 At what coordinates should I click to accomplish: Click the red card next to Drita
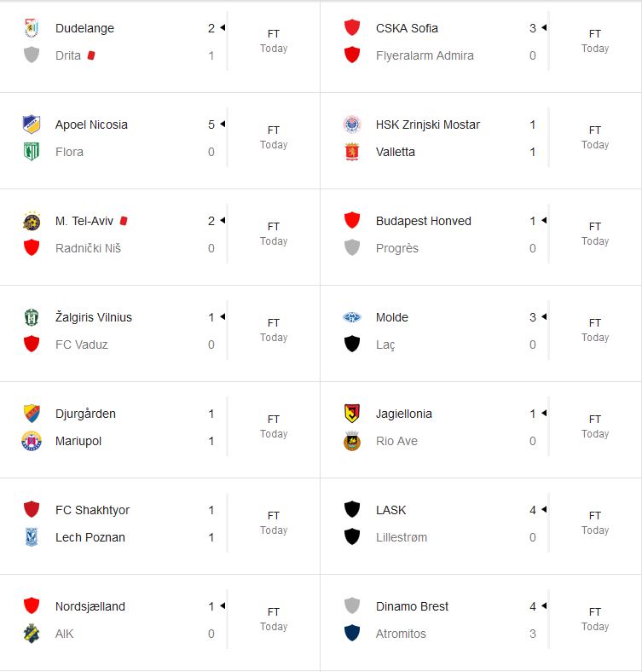pyautogui.click(x=91, y=55)
